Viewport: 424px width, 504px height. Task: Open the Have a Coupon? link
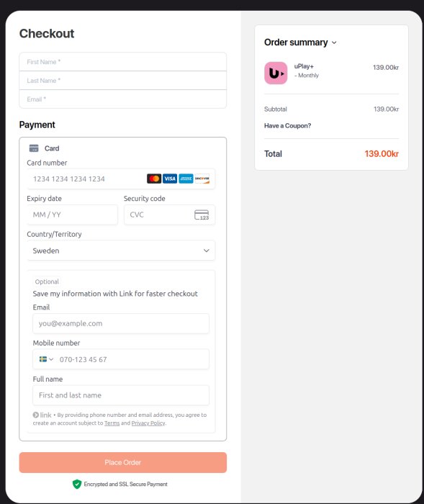[x=287, y=126]
